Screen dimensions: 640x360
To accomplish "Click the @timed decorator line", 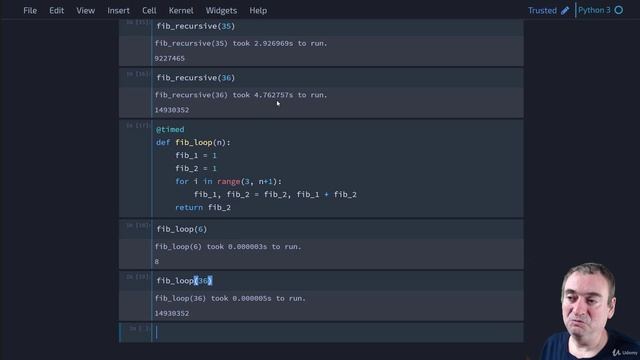I will click(170, 129).
